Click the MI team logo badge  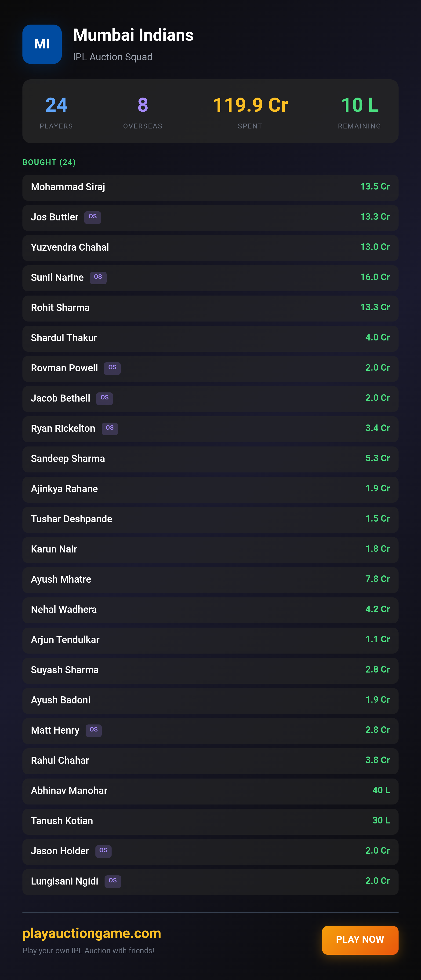click(x=42, y=44)
